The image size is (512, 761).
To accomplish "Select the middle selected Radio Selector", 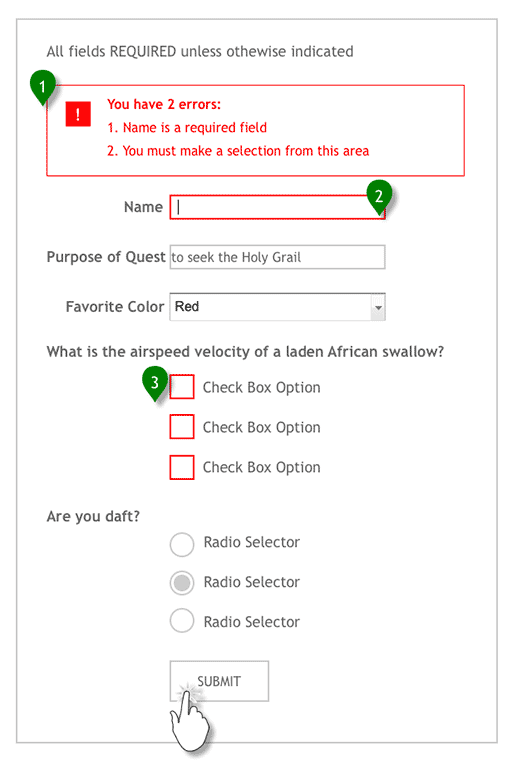I will tap(182, 583).
